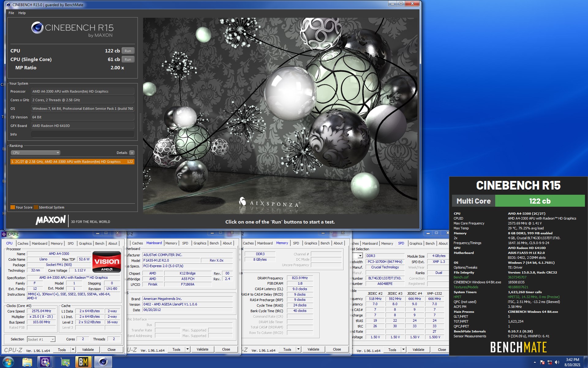This screenshot has width=588, height=368.
Task: Click Close in the DRAM Frequency CPU-Z window
Action: pyautogui.click(x=337, y=349)
